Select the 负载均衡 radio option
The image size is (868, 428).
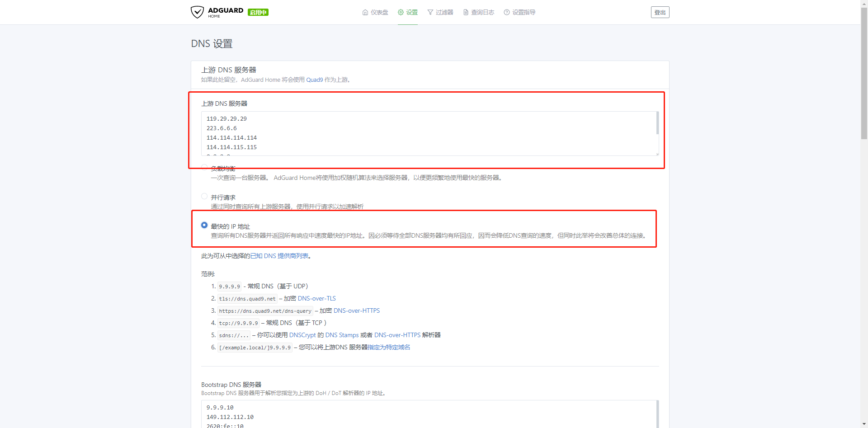click(204, 168)
